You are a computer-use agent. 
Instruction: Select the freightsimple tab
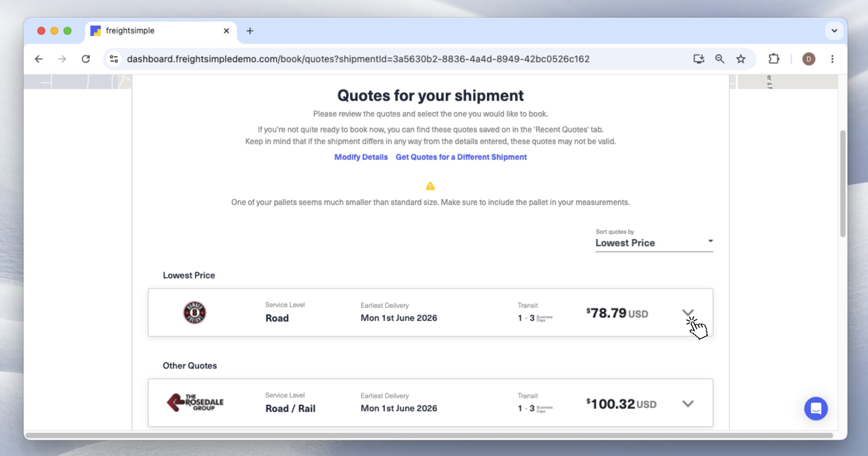click(161, 31)
